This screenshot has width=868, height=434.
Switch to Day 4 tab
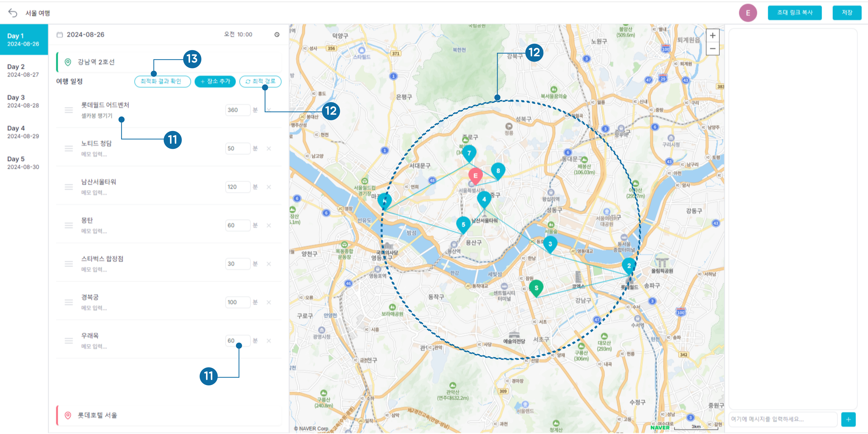click(24, 132)
